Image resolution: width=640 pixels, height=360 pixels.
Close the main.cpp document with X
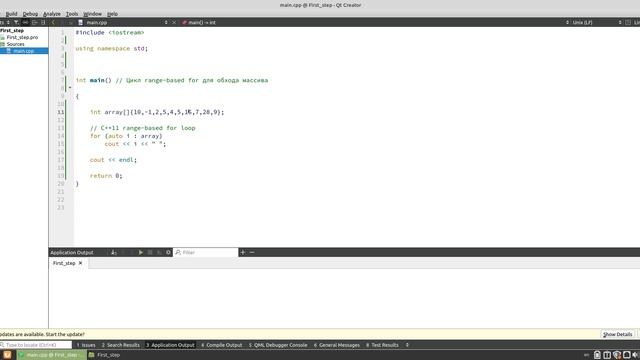click(x=174, y=22)
